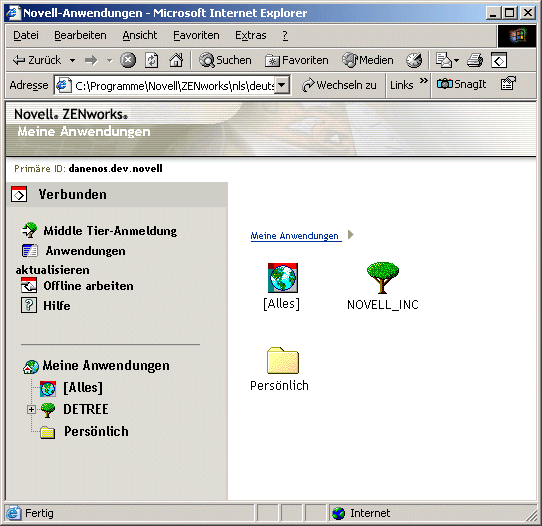This screenshot has width=542, height=526.
Task: Click the Verbunden status icon
Action: click(19, 194)
